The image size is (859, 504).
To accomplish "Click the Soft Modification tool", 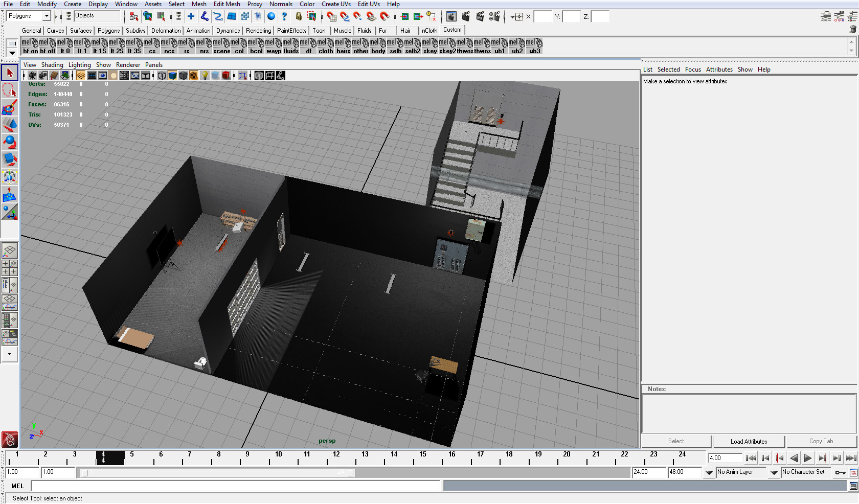I will click(x=10, y=194).
